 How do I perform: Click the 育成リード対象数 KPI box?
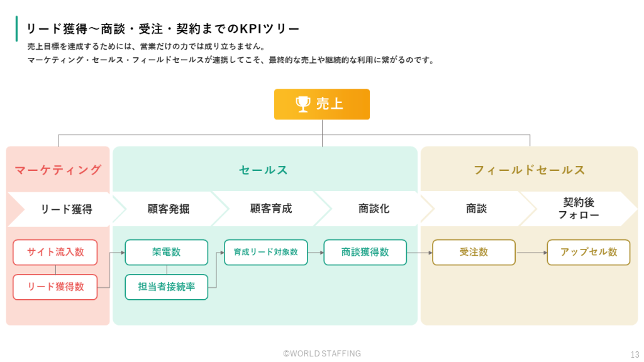click(265, 252)
